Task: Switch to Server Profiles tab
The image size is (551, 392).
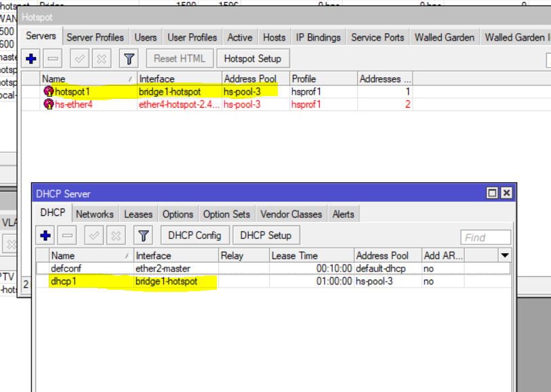Action: click(96, 37)
